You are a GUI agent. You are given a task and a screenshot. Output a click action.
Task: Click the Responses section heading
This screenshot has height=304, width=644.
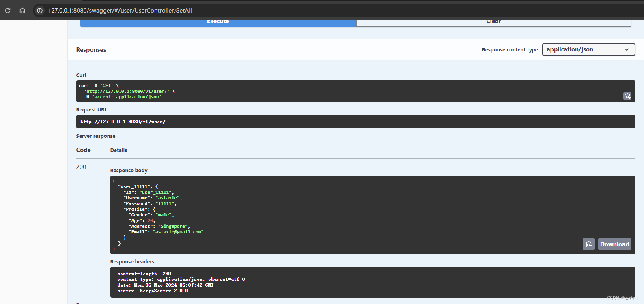[x=91, y=50]
